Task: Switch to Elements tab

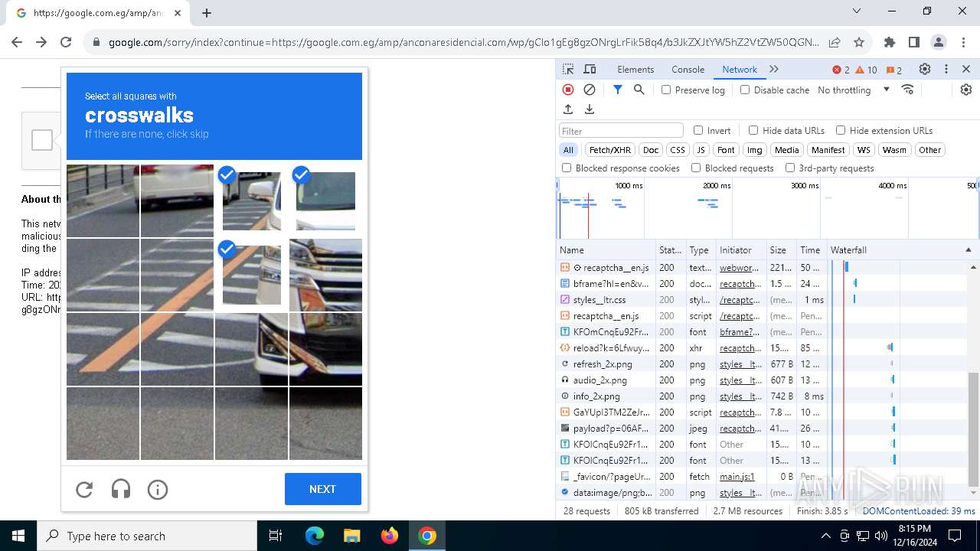Action: (x=635, y=70)
